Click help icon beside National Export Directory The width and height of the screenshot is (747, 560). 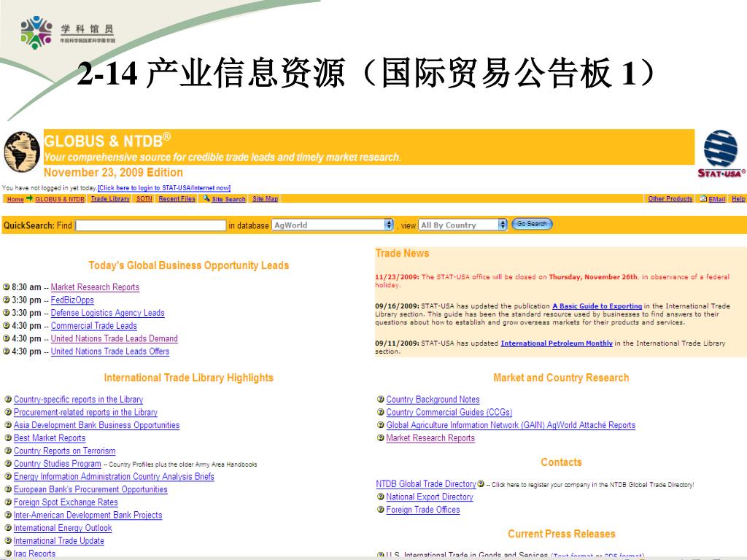pos(381,496)
